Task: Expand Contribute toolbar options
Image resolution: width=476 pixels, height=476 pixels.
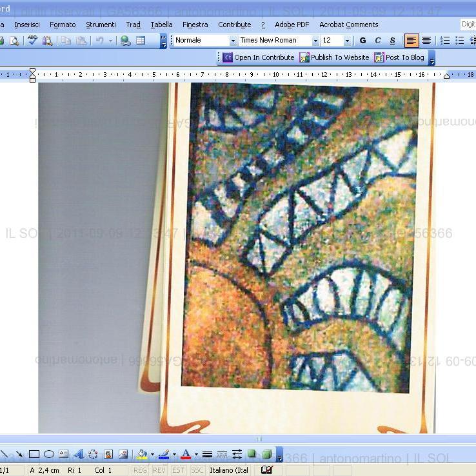Action: (431, 58)
